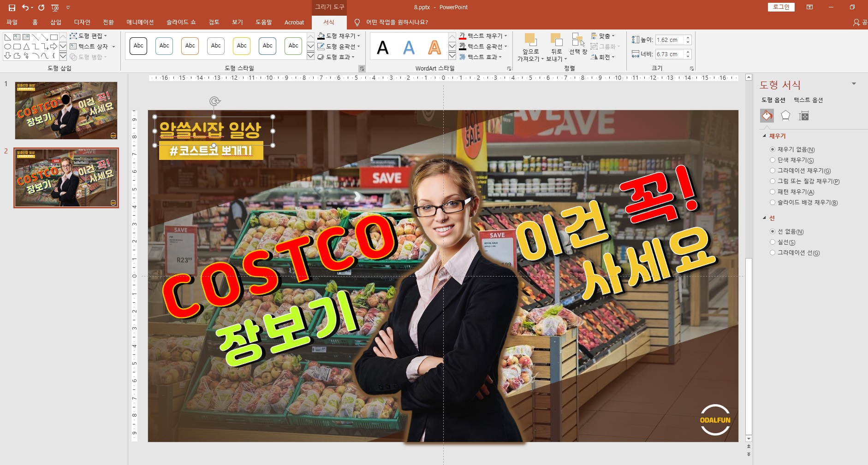Expand the shape styles gallery More arrow
Screen dimensions: 868x465
click(310, 56)
